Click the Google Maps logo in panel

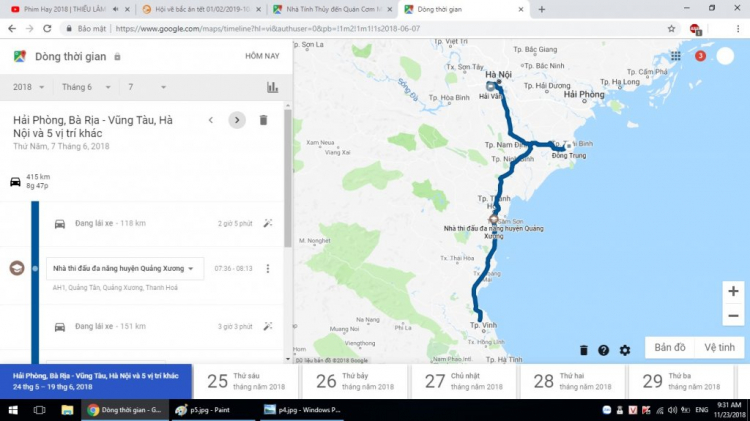pos(20,56)
